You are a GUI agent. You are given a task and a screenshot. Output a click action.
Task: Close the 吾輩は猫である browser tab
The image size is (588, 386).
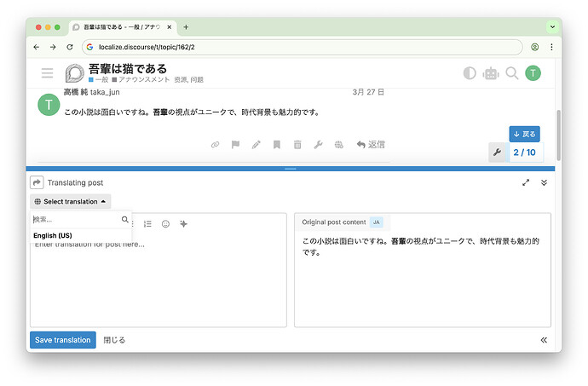pos(169,27)
